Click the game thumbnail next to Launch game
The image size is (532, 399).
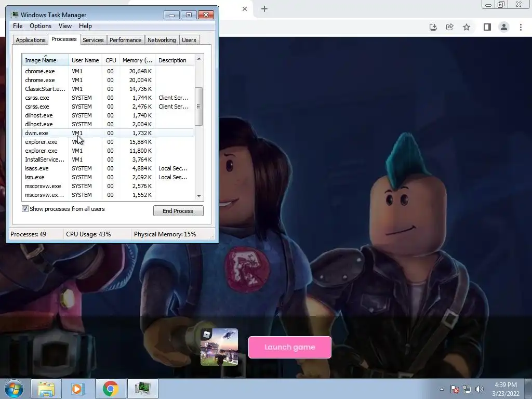pyautogui.click(x=219, y=347)
